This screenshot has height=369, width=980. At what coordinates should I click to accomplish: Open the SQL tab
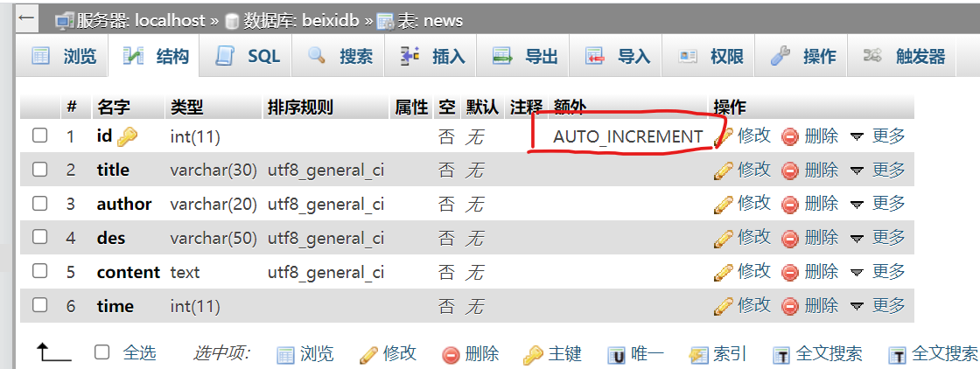247,56
